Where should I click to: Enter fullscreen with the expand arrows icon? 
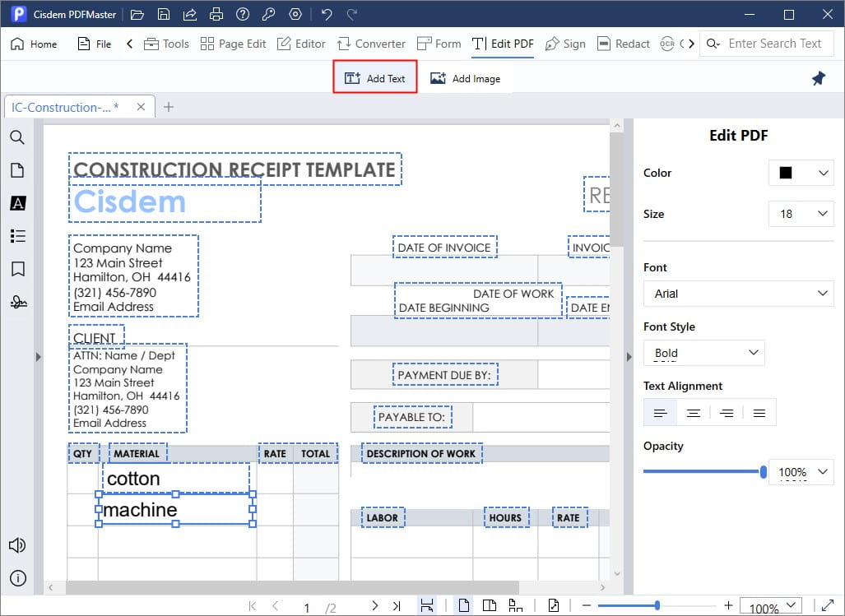[827, 605]
